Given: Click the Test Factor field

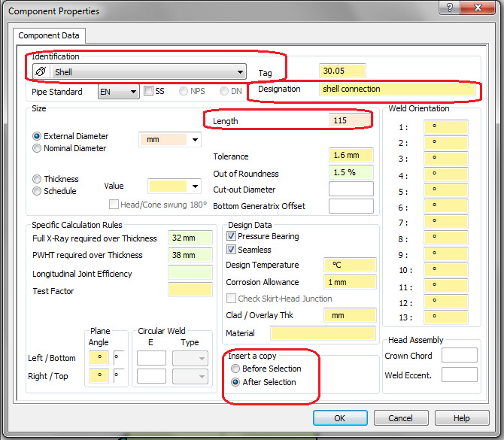Looking at the screenshot, I should point(190,290).
